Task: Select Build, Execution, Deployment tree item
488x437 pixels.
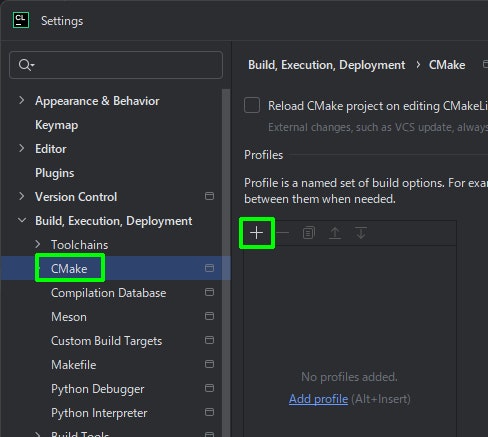Action: (x=114, y=221)
